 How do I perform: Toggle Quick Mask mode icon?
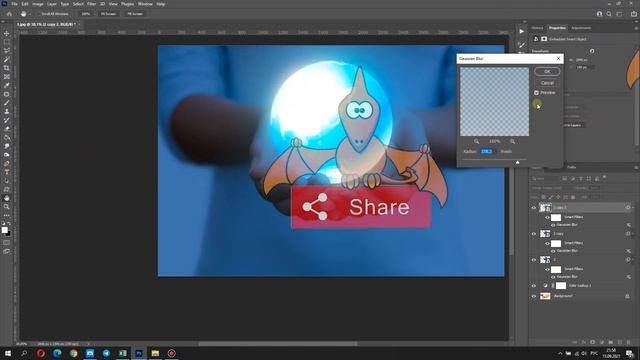pyautogui.click(x=7, y=242)
